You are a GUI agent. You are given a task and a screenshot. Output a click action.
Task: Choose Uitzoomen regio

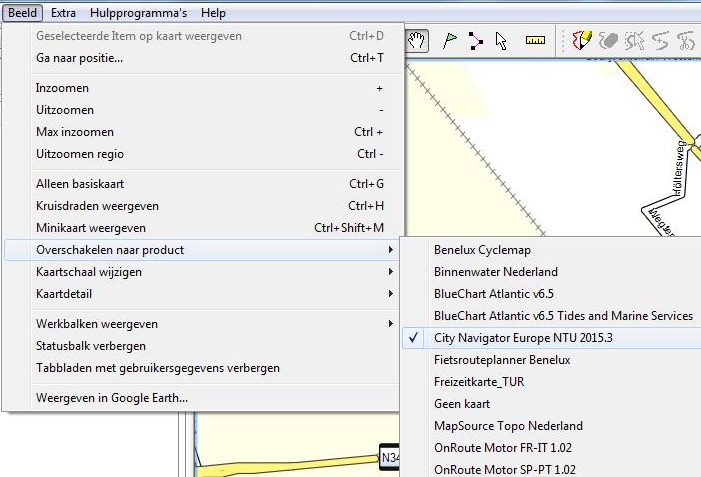pyautogui.click(x=201, y=154)
